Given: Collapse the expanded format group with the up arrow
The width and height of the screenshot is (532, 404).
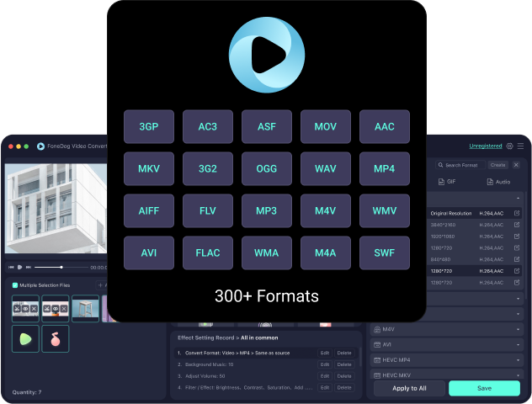Looking at the screenshot, I should (x=518, y=198).
